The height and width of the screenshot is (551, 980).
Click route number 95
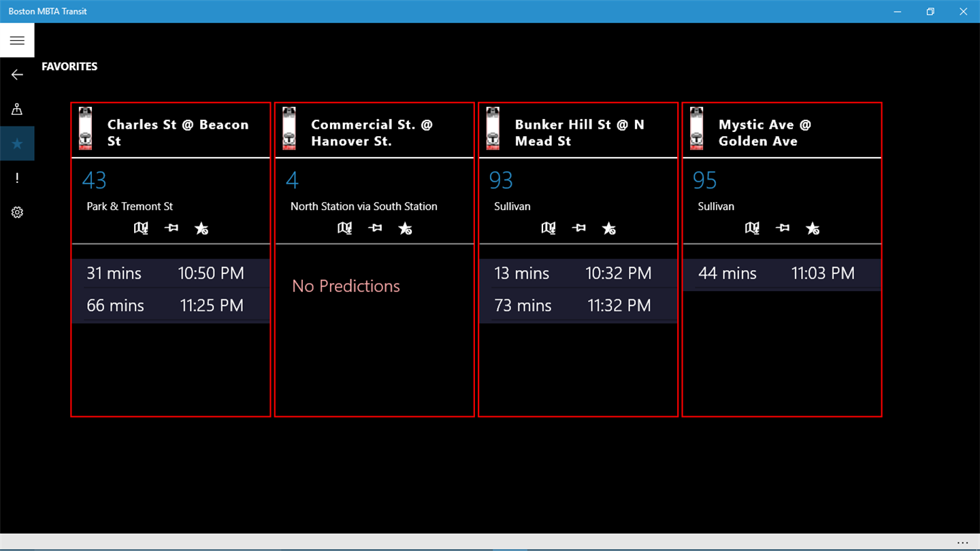pyautogui.click(x=705, y=180)
